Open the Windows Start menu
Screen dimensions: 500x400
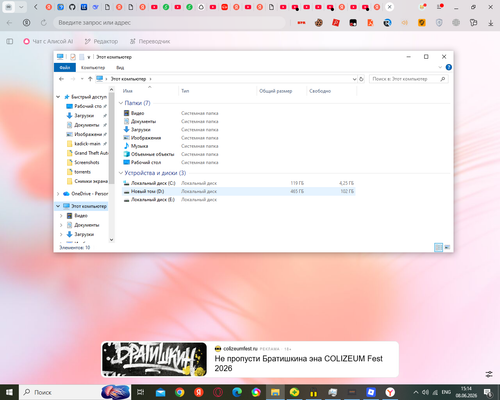point(9,392)
